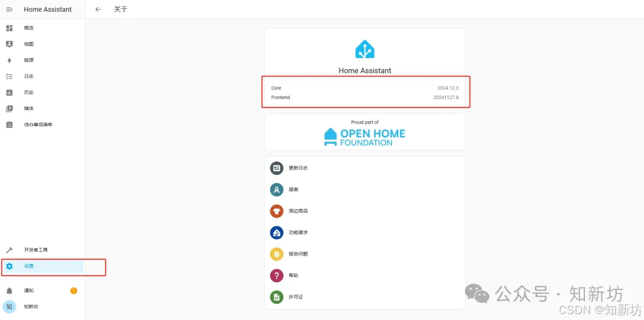Open the 感谢 link

pyautogui.click(x=365, y=190)
